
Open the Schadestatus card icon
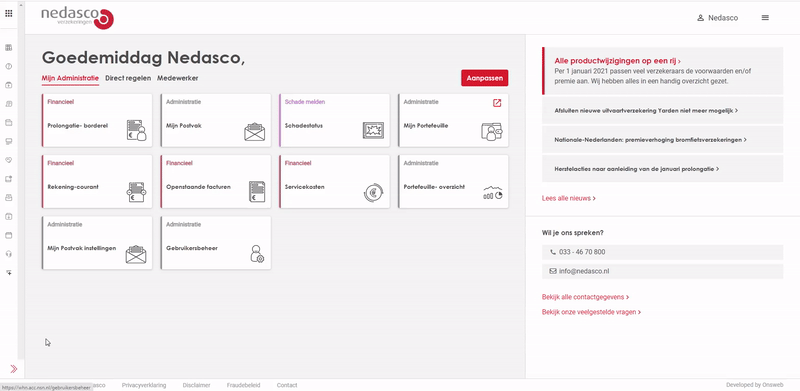pyautogui.click(x=373, y=131)
